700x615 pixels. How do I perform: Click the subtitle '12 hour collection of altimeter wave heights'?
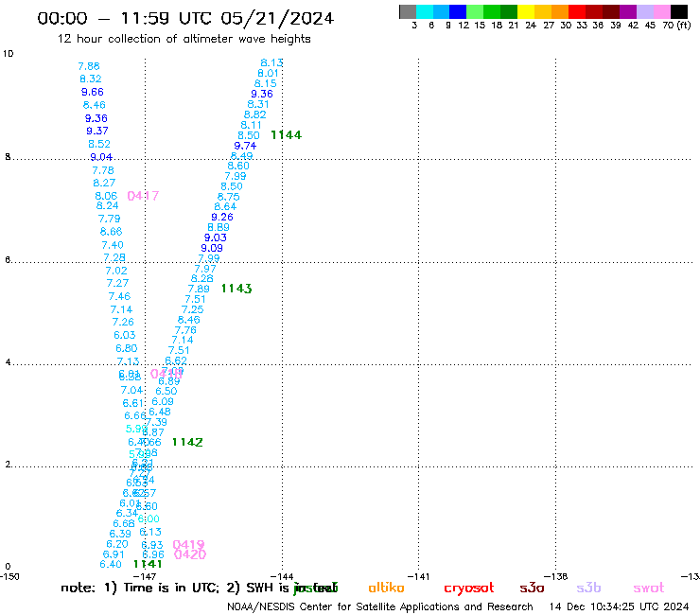point(184,39)
